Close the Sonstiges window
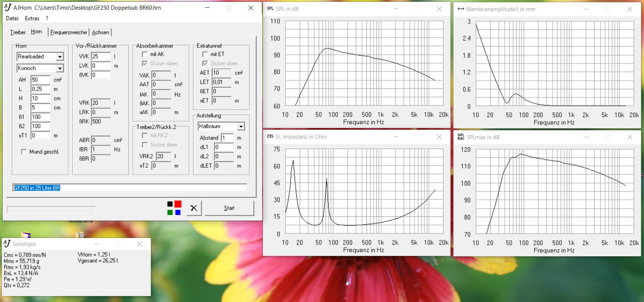Image resolution: width=644 pixels, height=302 pixels. 140,244
